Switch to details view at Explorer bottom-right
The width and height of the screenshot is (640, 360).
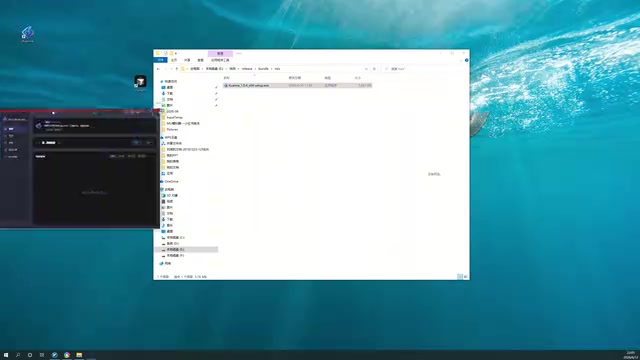click(x=460, y=277)
